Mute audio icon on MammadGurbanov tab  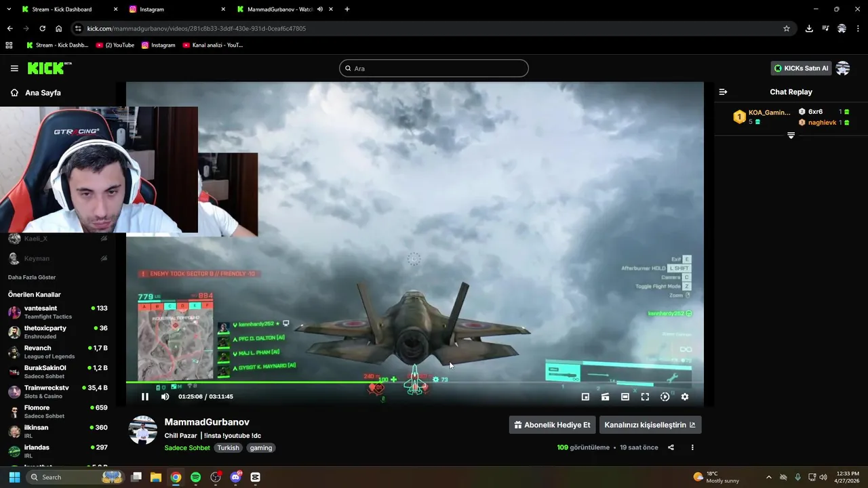320,9
